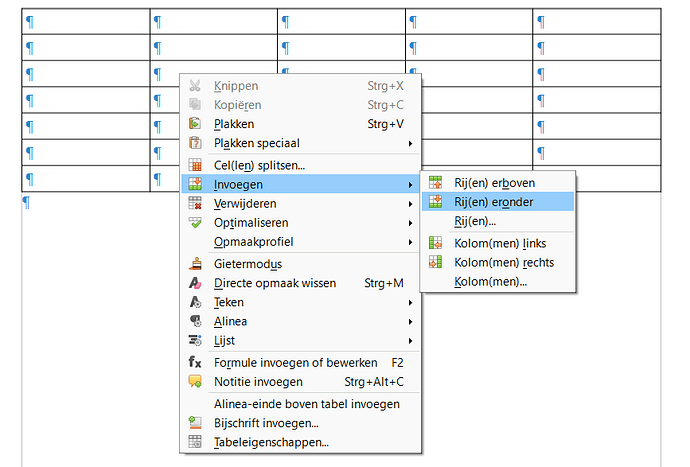The height and width of the screenshot is (467, 690).
Task: Expand the Optimaliseren submenu arrow
Action: (410, 223)
